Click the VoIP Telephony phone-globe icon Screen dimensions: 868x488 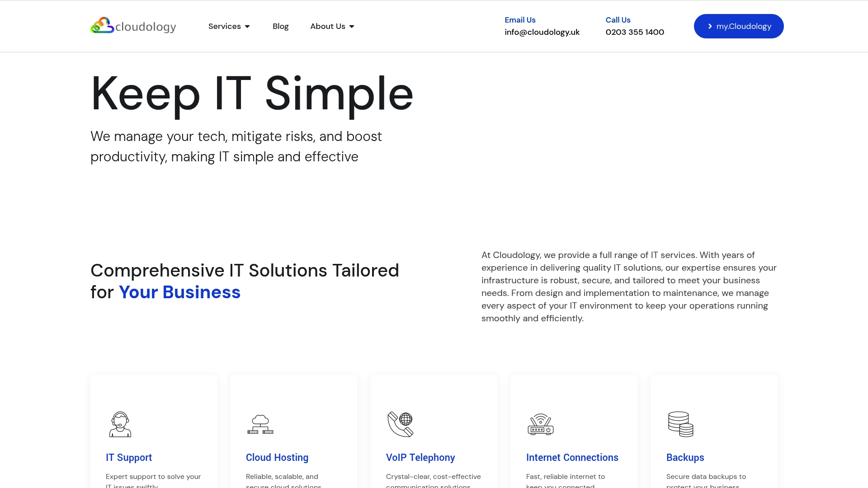coord(401,424)
